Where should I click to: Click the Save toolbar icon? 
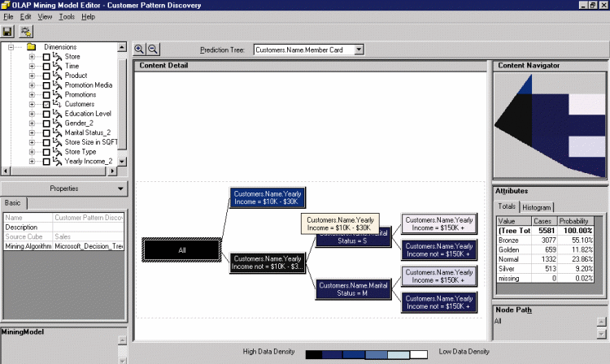click(8, 32)
